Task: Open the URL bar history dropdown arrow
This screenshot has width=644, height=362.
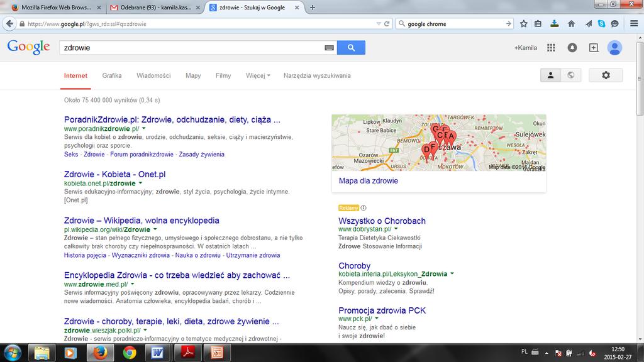Action: pyautogui.click(x=378, y=24)
